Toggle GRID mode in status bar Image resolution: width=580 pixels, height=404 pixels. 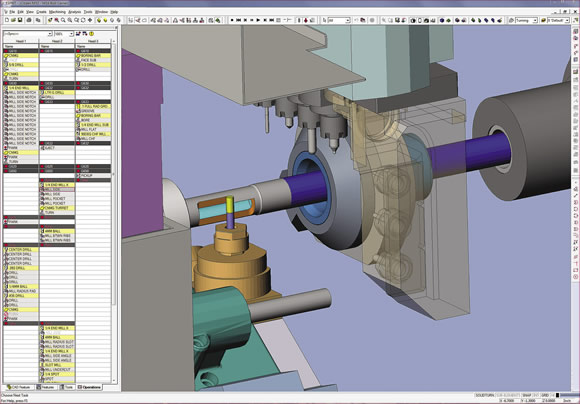pyautogui.click(x=545, y=395)
